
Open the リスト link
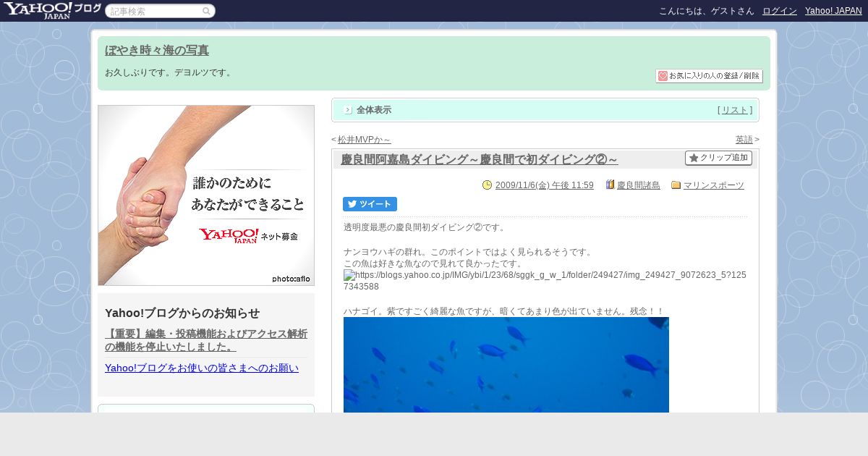(x=735, y=110)
